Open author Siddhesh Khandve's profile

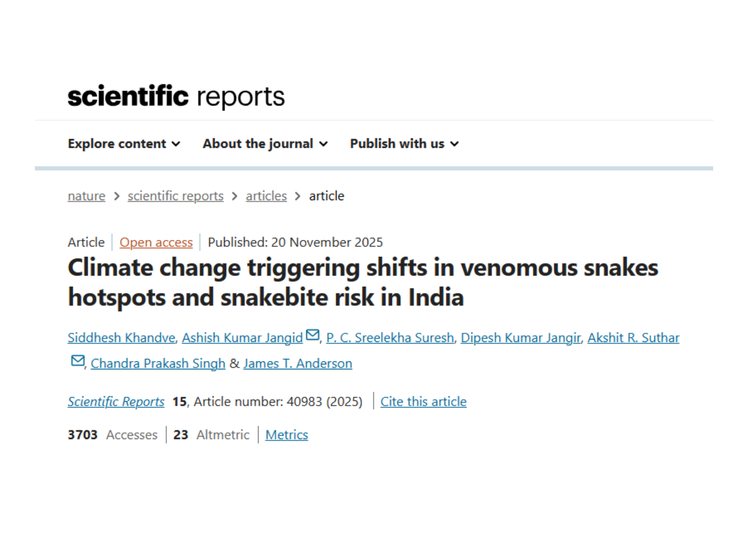point(122,338)
